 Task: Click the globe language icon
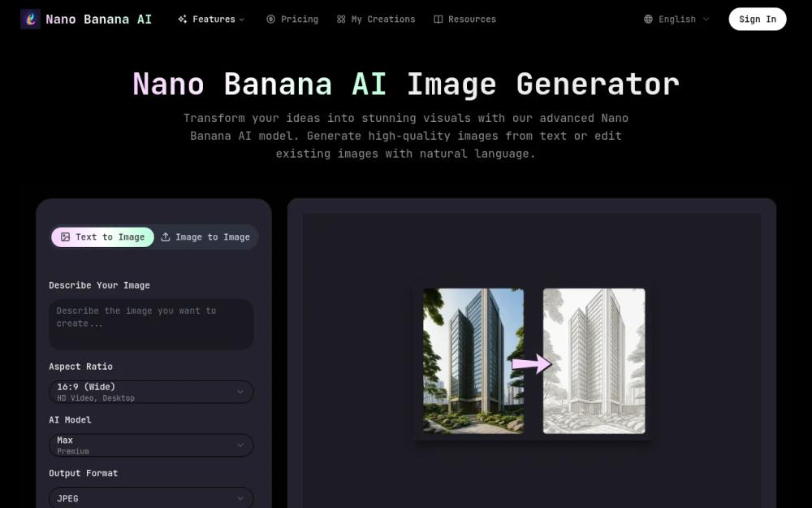click(648, 20)
